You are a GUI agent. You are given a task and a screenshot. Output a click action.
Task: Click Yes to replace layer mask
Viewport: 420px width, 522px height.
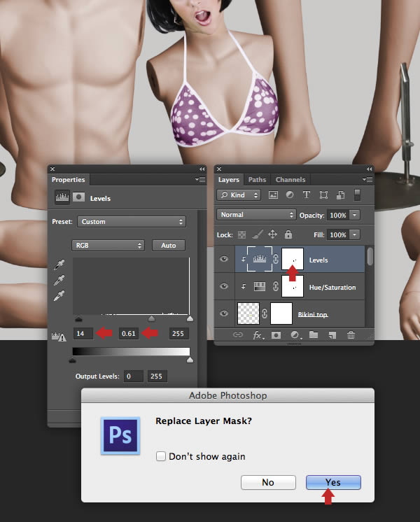pyautogui.click(x=333, y=482)
